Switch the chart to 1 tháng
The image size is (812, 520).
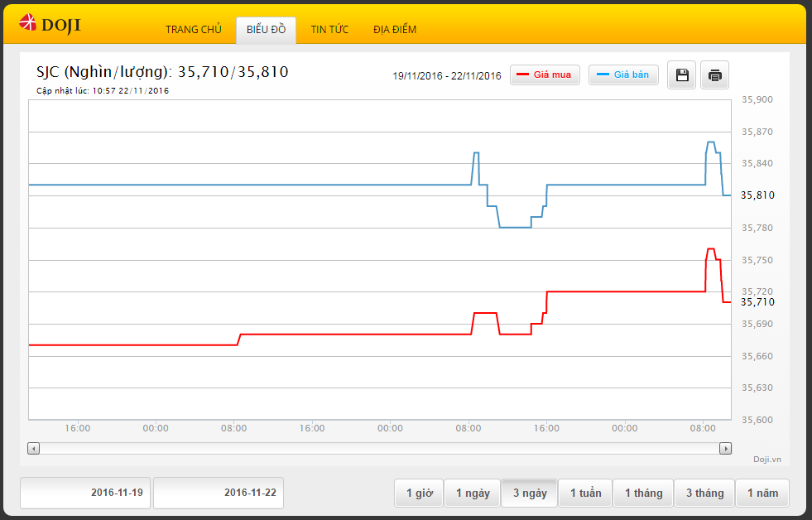[x=643, y=493]
